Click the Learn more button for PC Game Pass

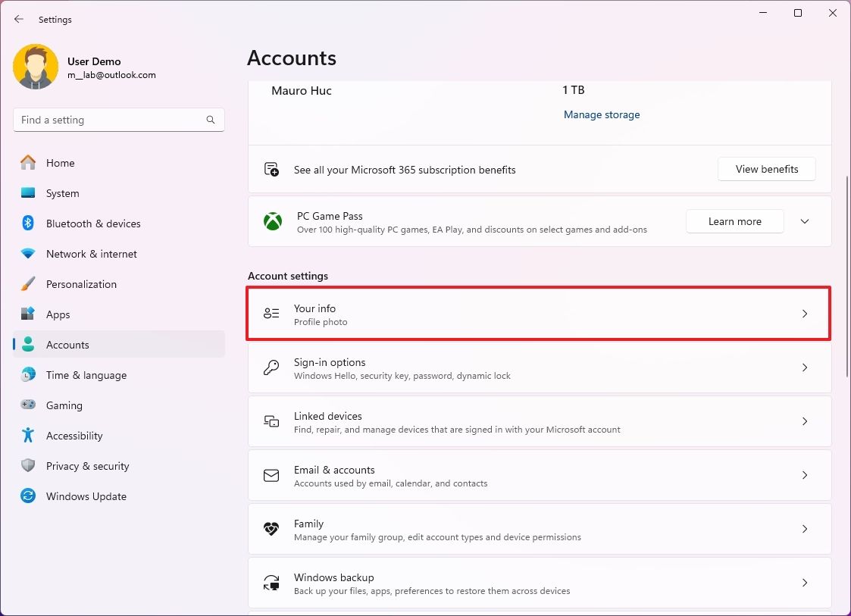click(734, 220)
